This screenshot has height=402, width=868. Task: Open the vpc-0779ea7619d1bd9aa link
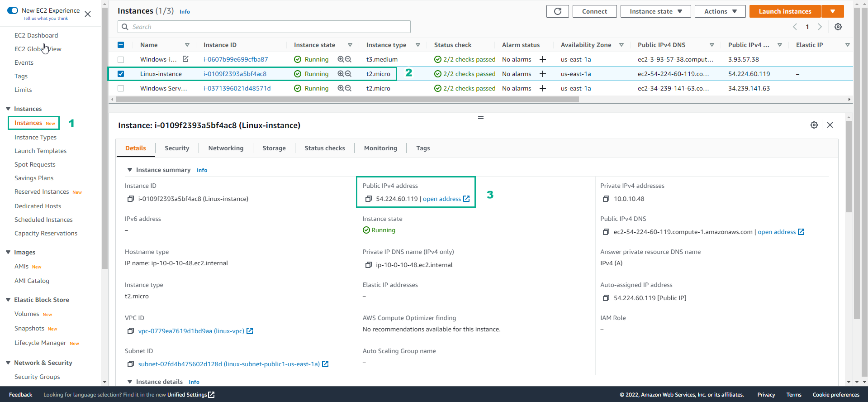[191, 331]
